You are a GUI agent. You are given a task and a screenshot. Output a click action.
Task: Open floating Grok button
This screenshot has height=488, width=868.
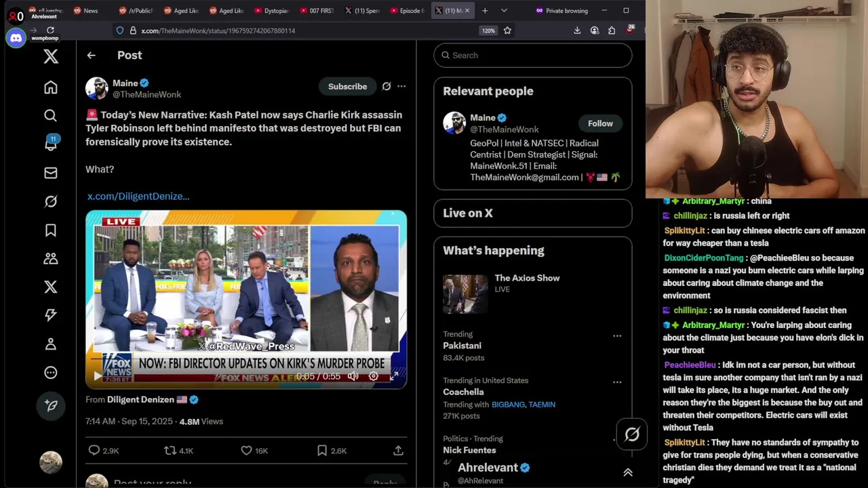pyautogui.click(x=632, y=434)
